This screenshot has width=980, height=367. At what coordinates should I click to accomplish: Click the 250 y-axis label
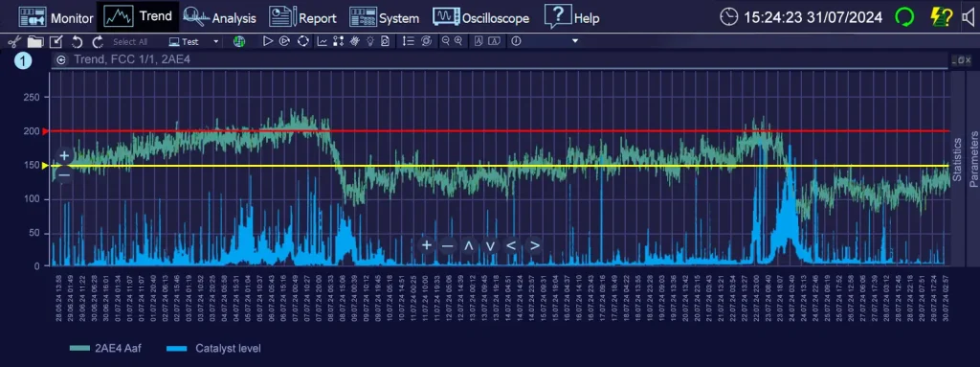[31, 98]
